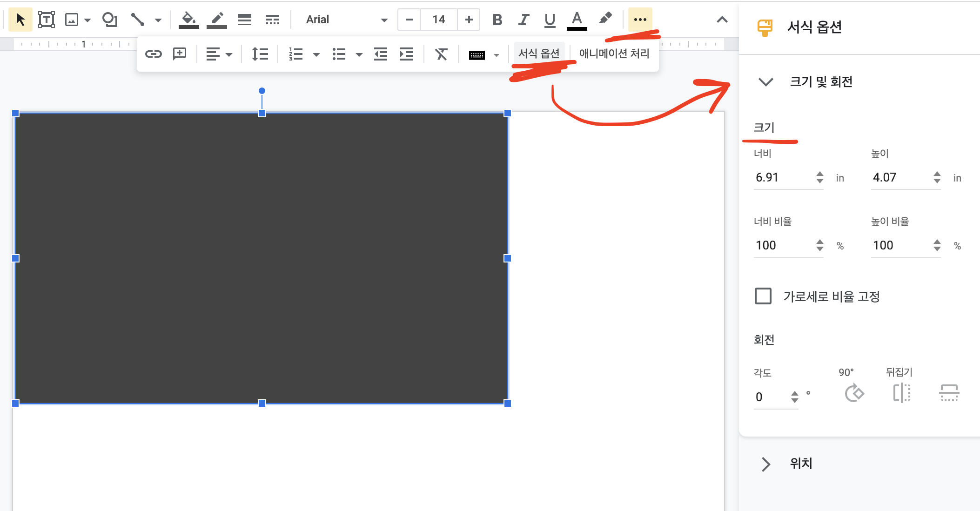Click the add comment icon
The image size is (980, 511).
coord(180,54)
